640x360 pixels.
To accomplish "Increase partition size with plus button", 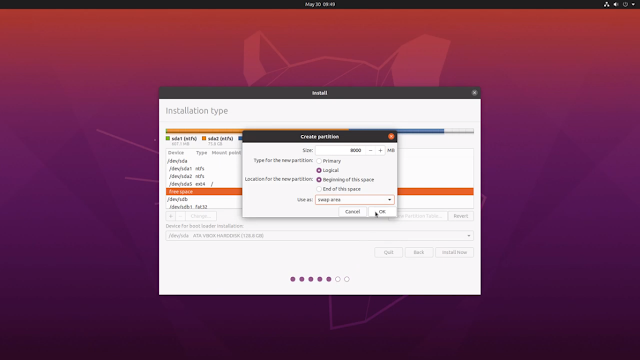I will [x=380, y=150].
